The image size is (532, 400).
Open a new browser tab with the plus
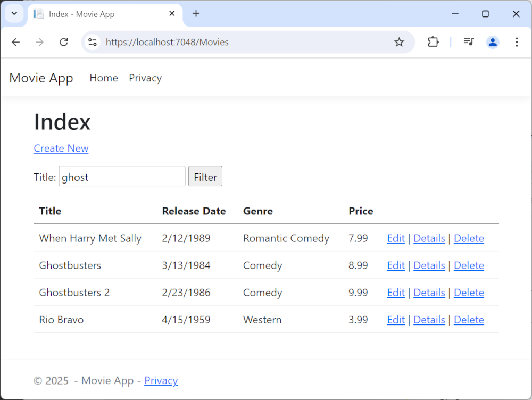click(196, 13)
